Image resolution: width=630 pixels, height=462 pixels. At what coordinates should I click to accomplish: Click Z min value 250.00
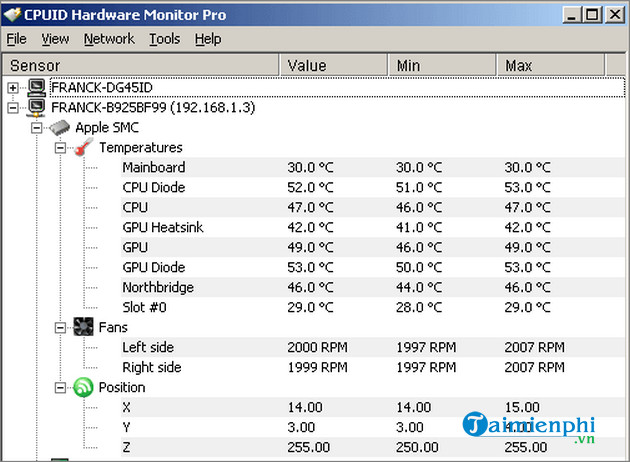417,447
